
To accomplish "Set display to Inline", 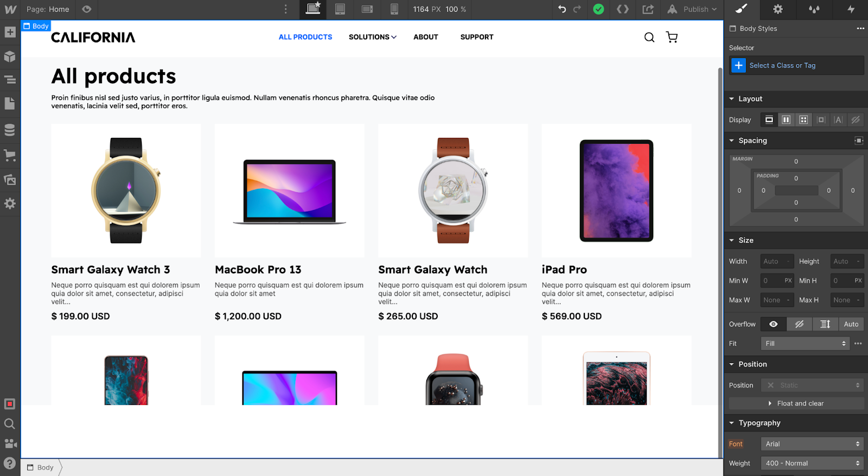I will click(838, 120).
